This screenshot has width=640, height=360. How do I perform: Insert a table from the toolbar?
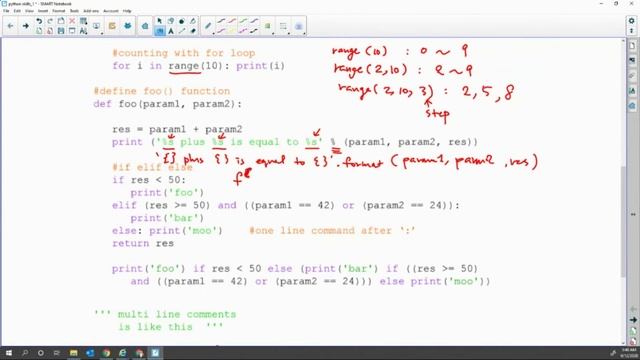pyautogui.click(x=83, y=21)
